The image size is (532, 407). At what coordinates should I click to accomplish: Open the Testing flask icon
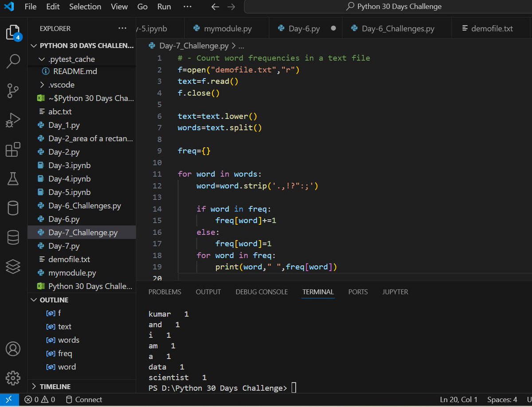pyautogui.click(x=13, y=178)
